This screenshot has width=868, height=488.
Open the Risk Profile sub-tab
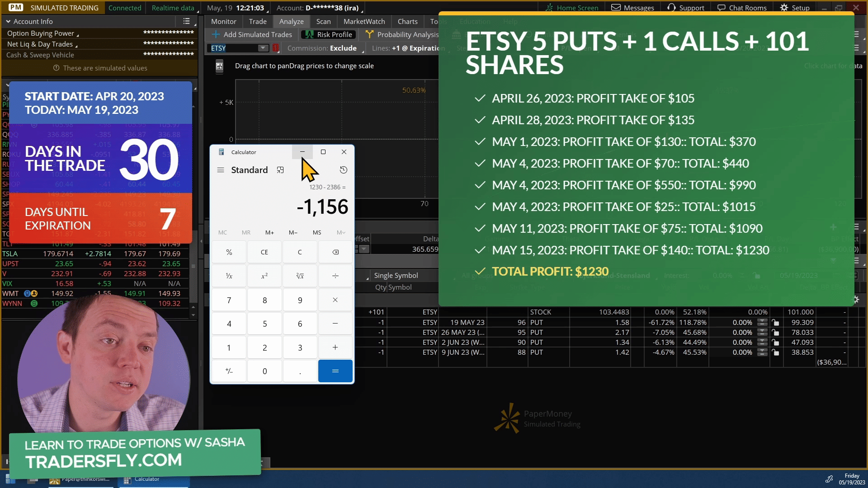[329, 34]
